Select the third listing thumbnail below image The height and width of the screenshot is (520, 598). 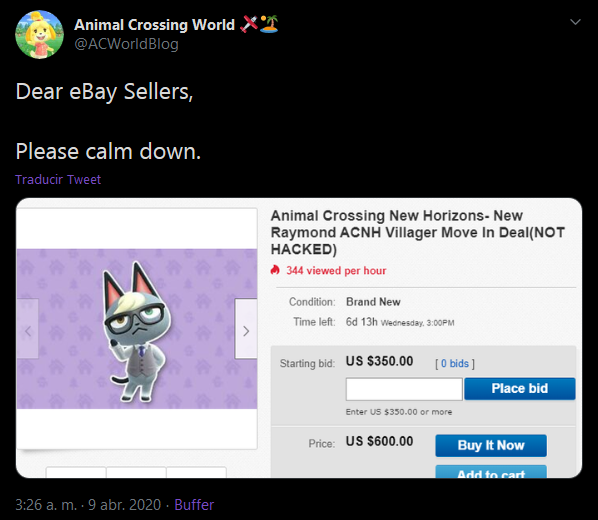tap(196, 472)
